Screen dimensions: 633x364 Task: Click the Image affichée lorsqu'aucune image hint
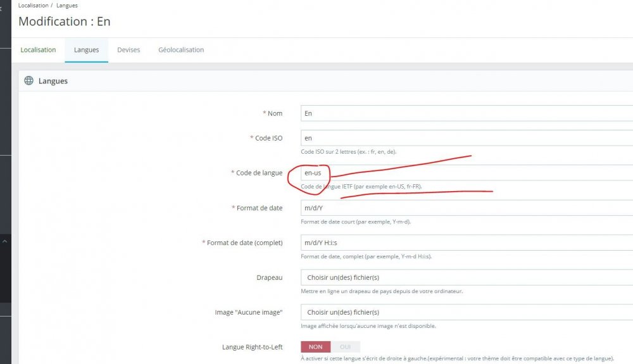(x=368, y=325)
